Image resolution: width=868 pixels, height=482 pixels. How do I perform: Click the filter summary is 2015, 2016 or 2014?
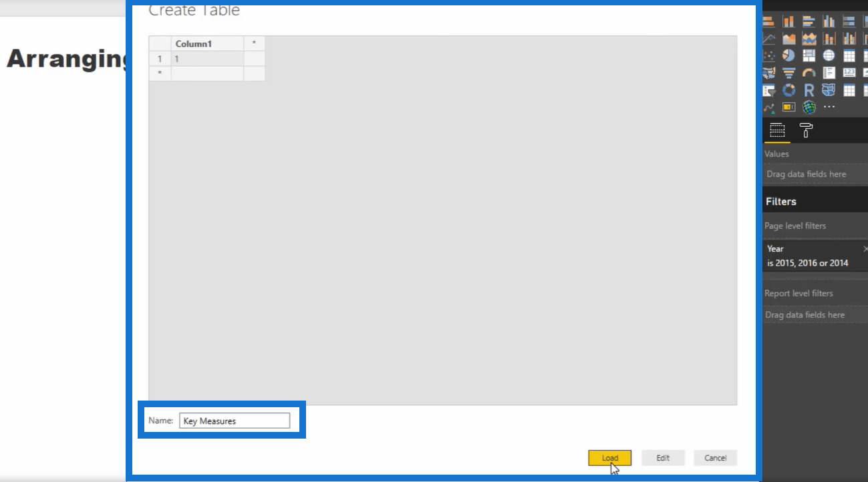click(807, 263)
